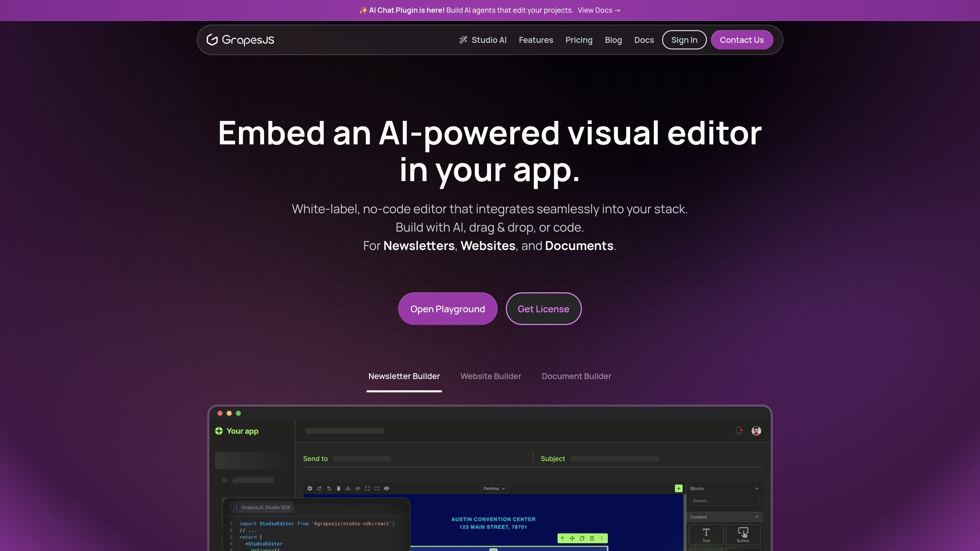
Task: Open the Docs nav link
Action: [x=644, y=40]
